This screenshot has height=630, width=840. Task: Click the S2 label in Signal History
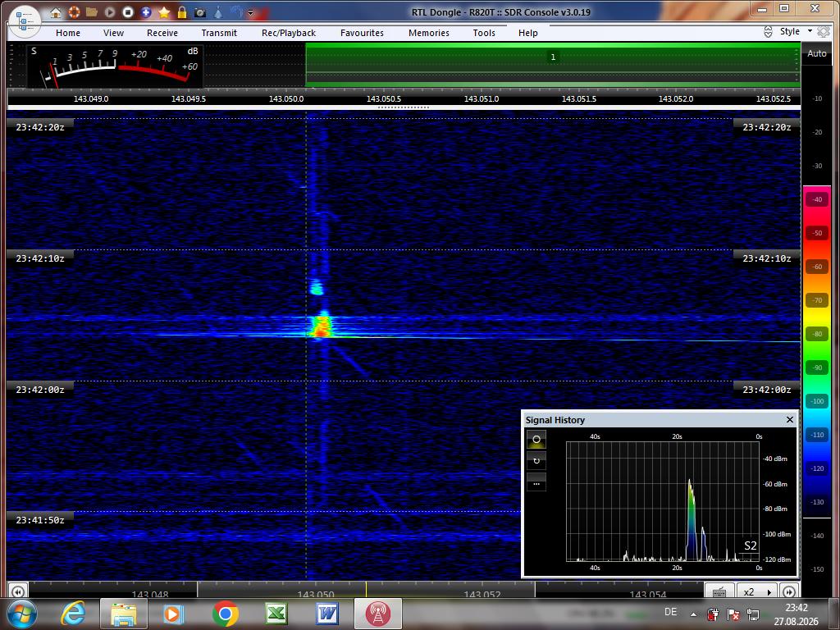(750, 546)
